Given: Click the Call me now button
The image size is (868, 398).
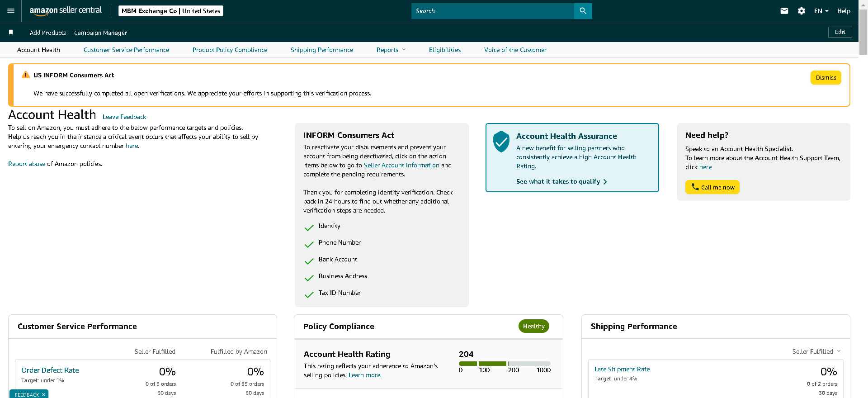Looking at the screenshot, I should [712, 187].
